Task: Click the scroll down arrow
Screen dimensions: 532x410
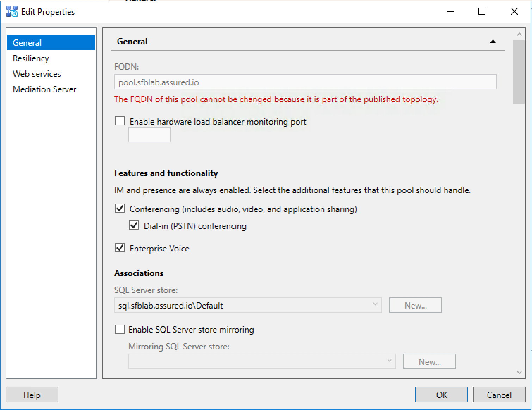Action: 519,372
